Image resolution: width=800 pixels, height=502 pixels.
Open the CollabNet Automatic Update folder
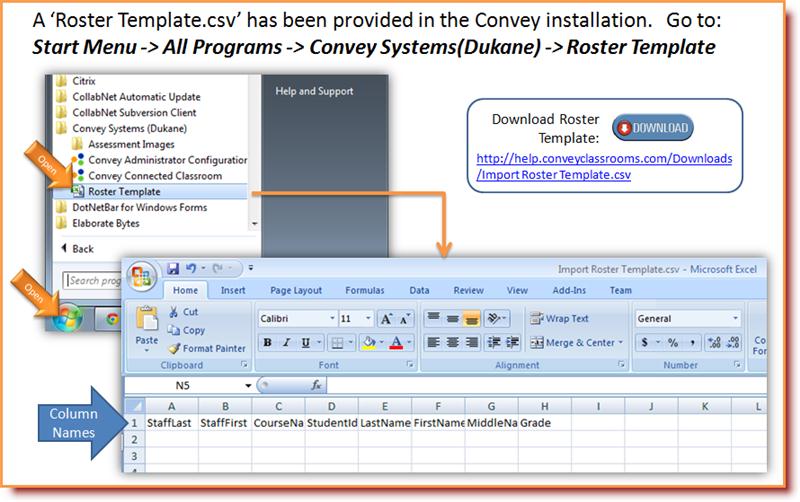point(136,96)
